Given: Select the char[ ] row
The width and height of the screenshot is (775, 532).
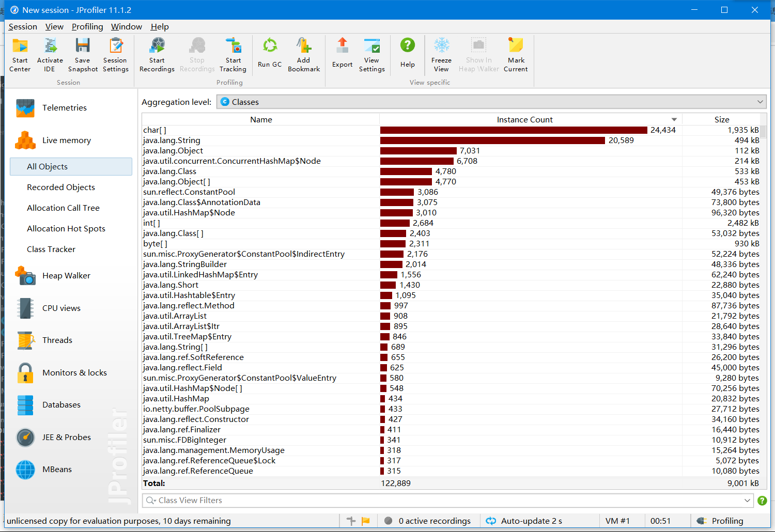Looking at the screenshot, I should (x=451, y=130).
